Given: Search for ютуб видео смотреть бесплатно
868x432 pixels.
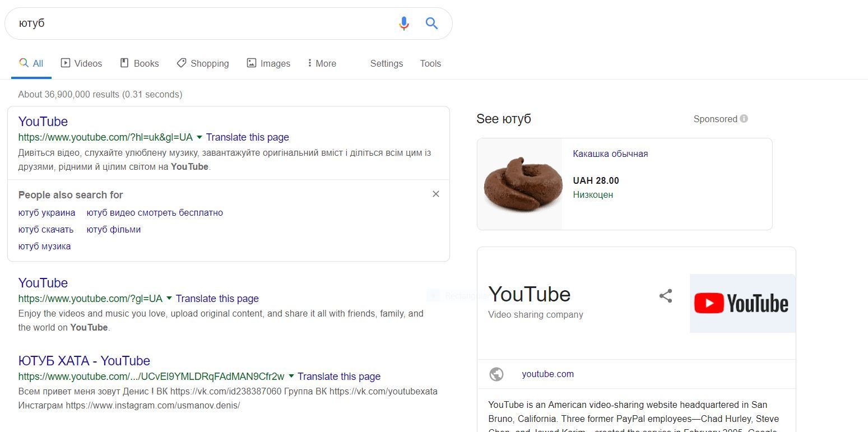Looking at the screenshot, I should [x=155, y=213].
